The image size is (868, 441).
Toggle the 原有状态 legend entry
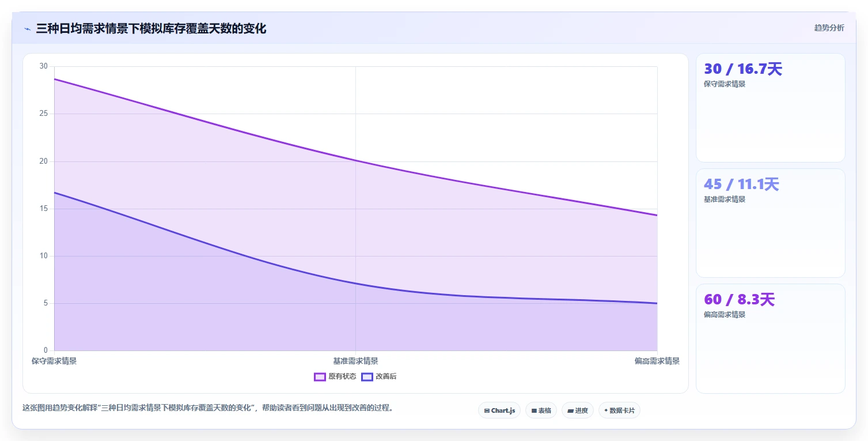click(335, 376)
